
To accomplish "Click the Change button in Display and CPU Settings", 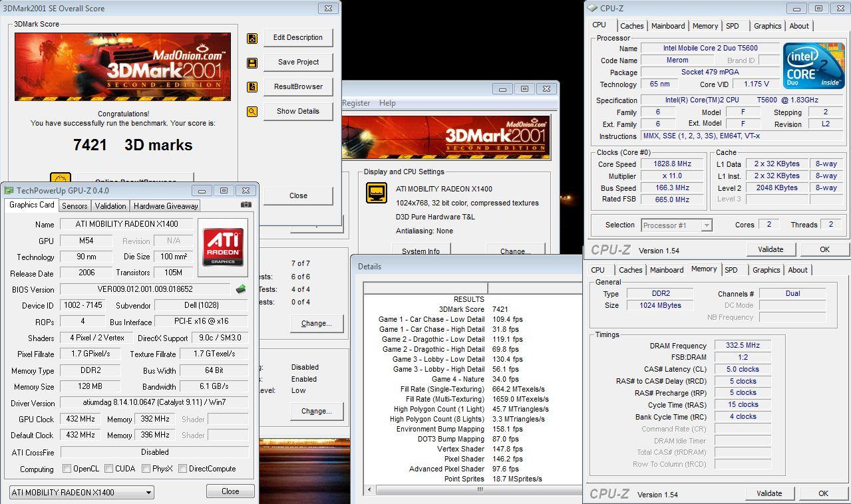I will coord(516,250).
